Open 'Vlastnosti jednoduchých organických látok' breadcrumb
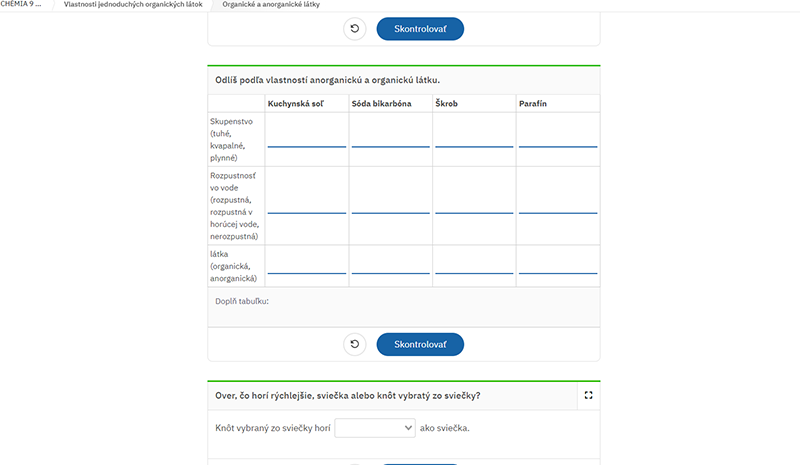This screenshot has width=800, height=465. click(133, 4)
